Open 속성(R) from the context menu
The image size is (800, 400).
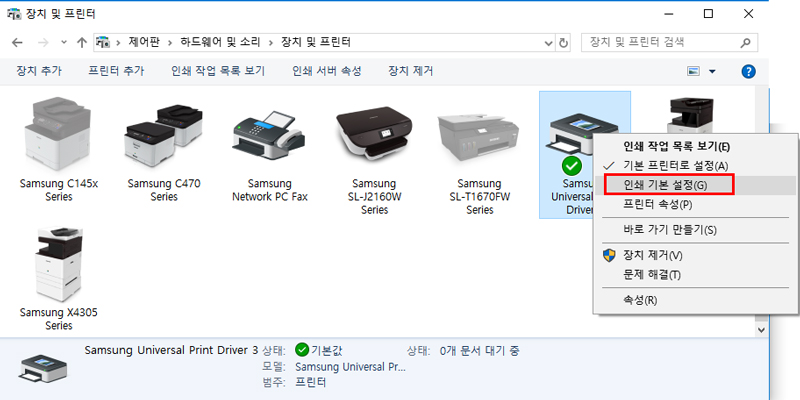click(x=640, y=300)
